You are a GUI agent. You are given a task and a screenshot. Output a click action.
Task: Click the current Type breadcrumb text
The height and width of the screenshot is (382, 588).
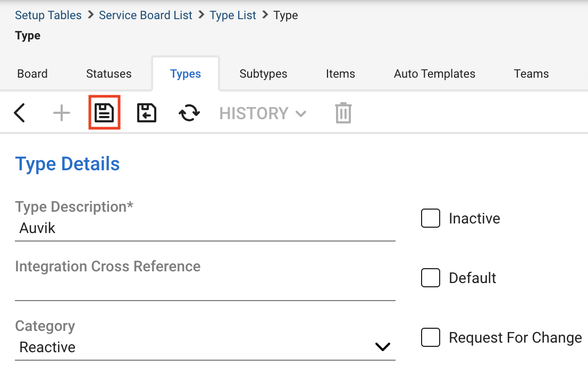285,15
